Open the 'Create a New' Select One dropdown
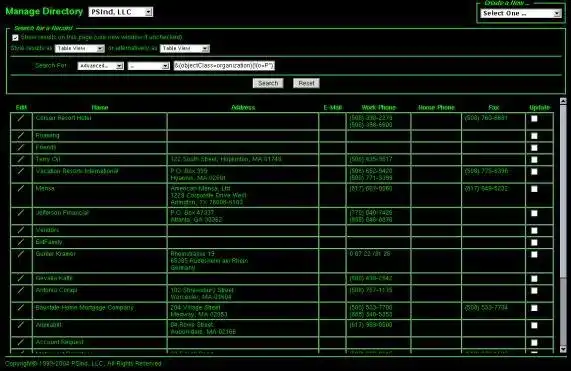The height and width of the screenshot is (371, 571). [521, 13]
